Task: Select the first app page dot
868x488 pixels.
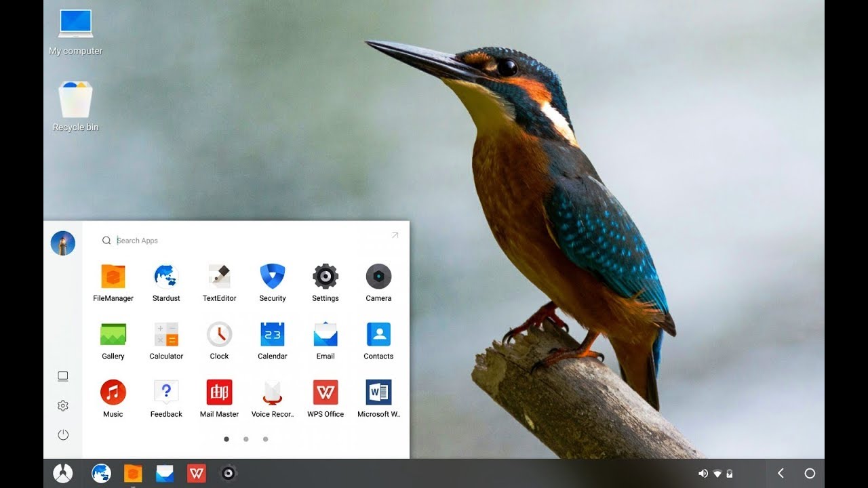Action: point(226,439)
